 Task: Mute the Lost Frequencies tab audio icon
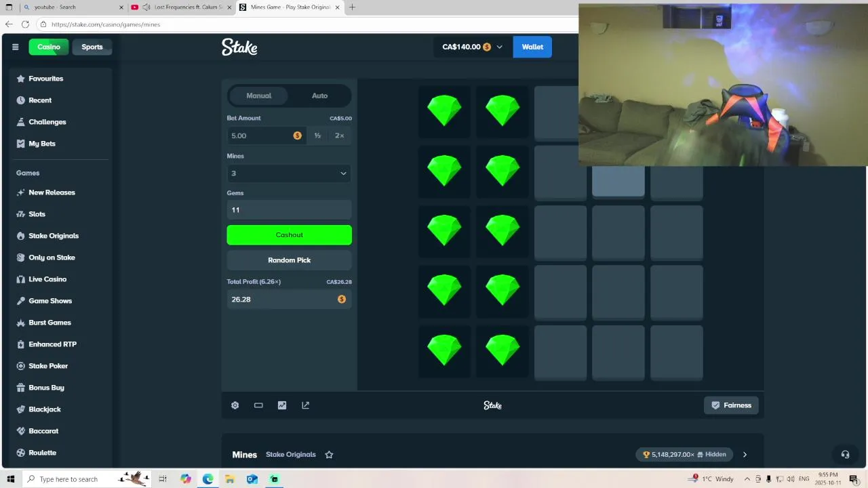click(146, 7)
